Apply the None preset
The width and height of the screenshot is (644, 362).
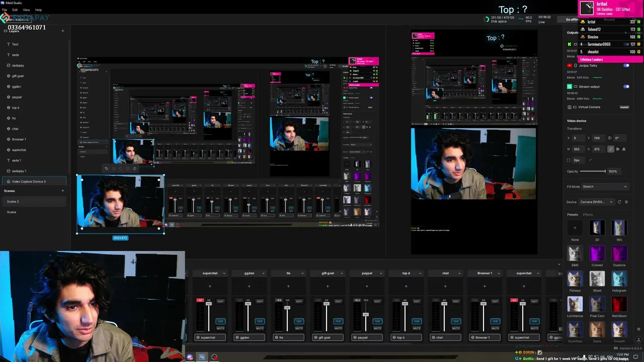pos(575,228)
